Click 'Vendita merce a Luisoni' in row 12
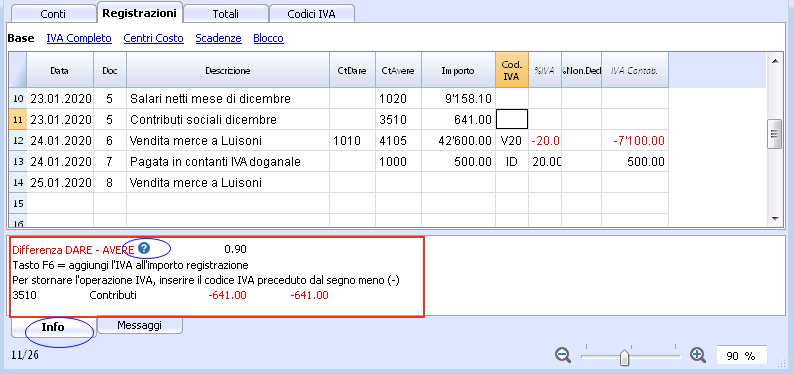794x374 pixels. tap(228, 141)
